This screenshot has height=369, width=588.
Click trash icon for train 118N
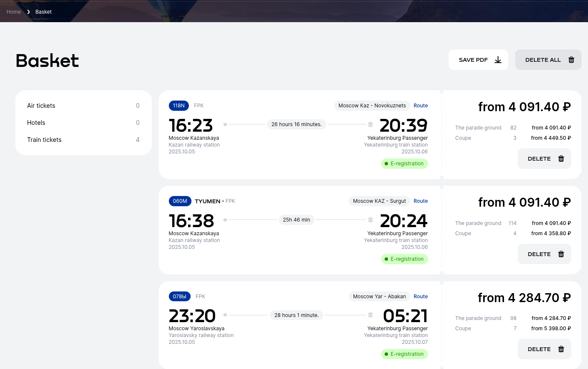pos(561,159)
